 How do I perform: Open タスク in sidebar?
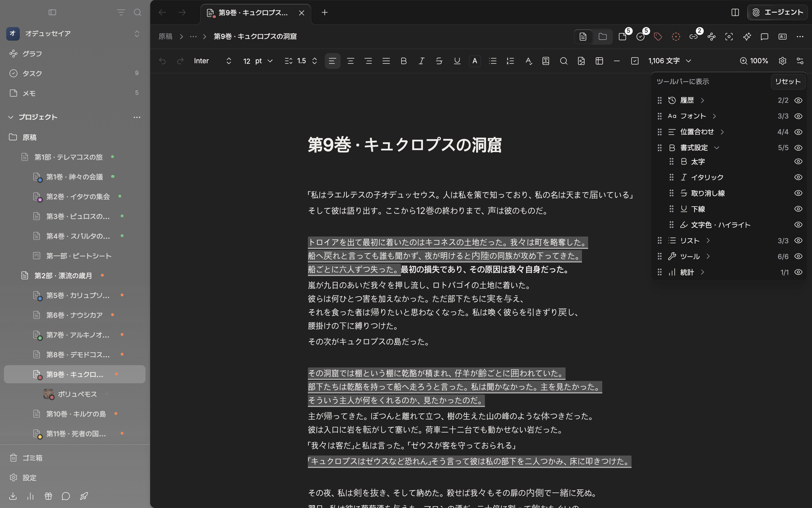(x=74, y=73)
